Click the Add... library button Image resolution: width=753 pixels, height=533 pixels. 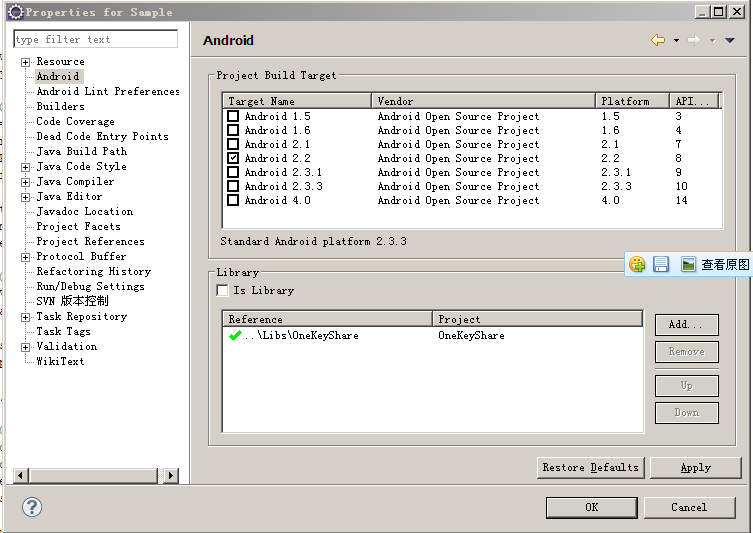[687, 325]
